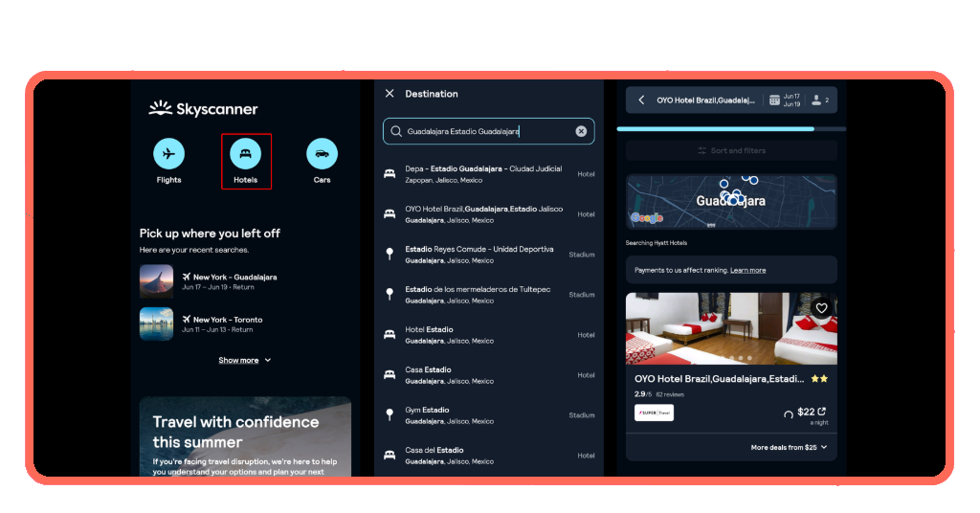The width and height of the screenshot is (980, 513).
Task: Clear the destination search field
Action: tap(581, 131)
